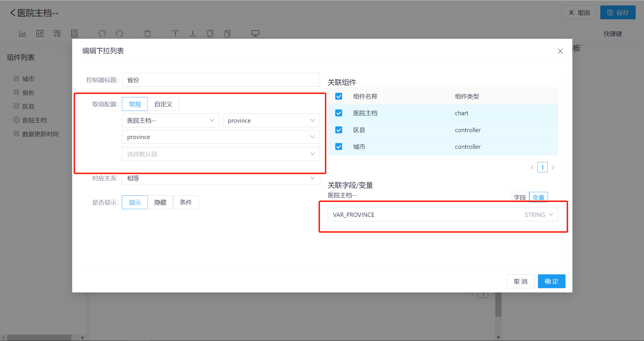
Task: Uncheck the 医院主档 chart component checkbox
Action: (339, 113)
